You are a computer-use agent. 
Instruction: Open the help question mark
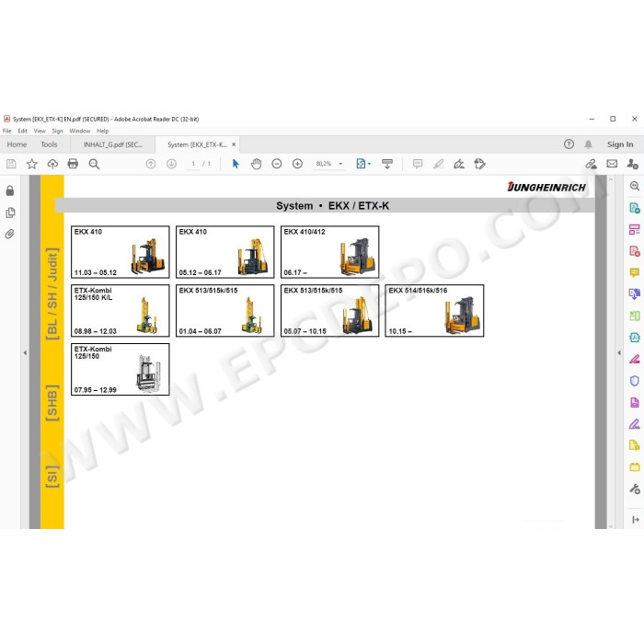tap(569, 144)
